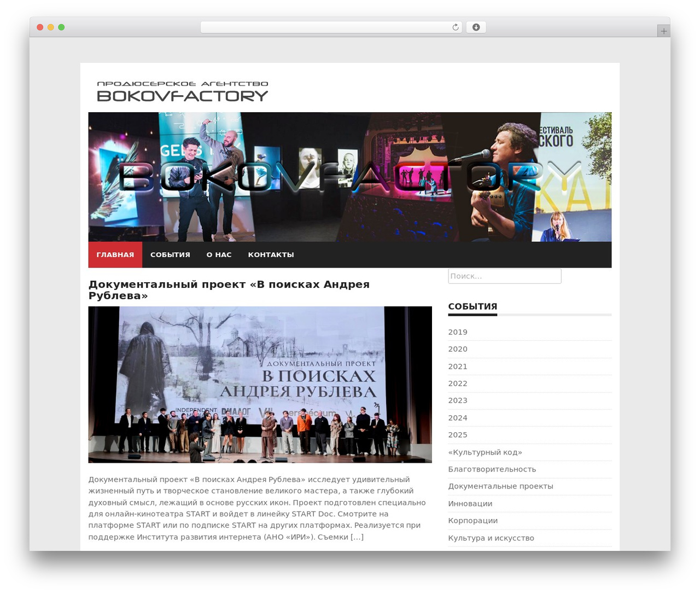
Task: Open the О нас menu item
Action: click(219, 255)
